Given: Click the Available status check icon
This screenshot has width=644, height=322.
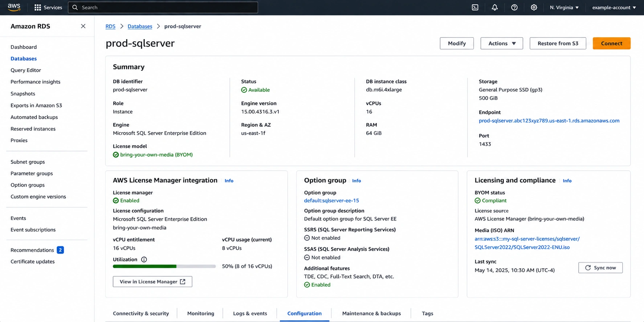Looking at the screenshot, I should click(x=244, y=90).
